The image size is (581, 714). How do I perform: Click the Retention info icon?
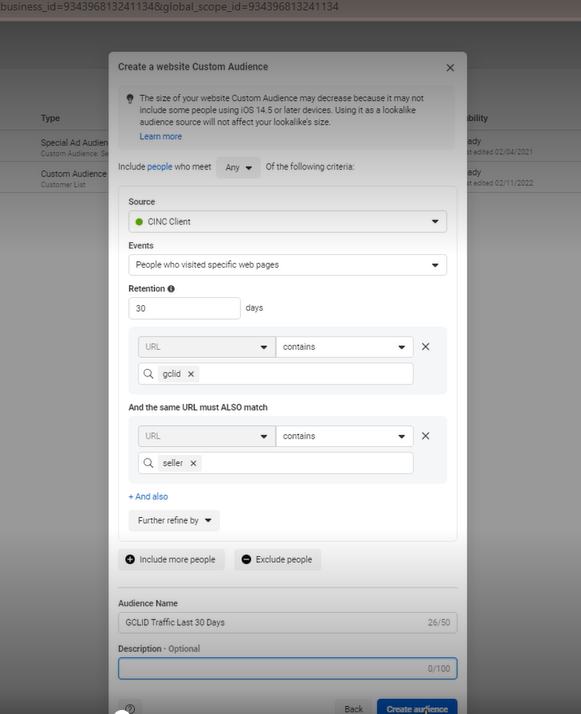point(171,289)
